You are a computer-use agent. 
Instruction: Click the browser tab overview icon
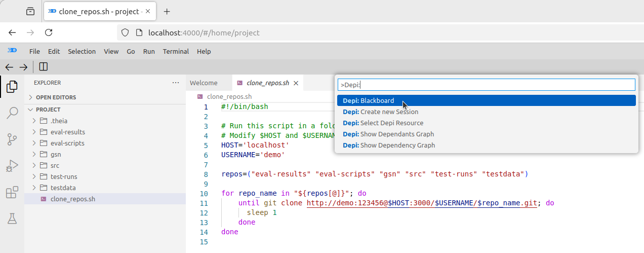coord(30,11)
